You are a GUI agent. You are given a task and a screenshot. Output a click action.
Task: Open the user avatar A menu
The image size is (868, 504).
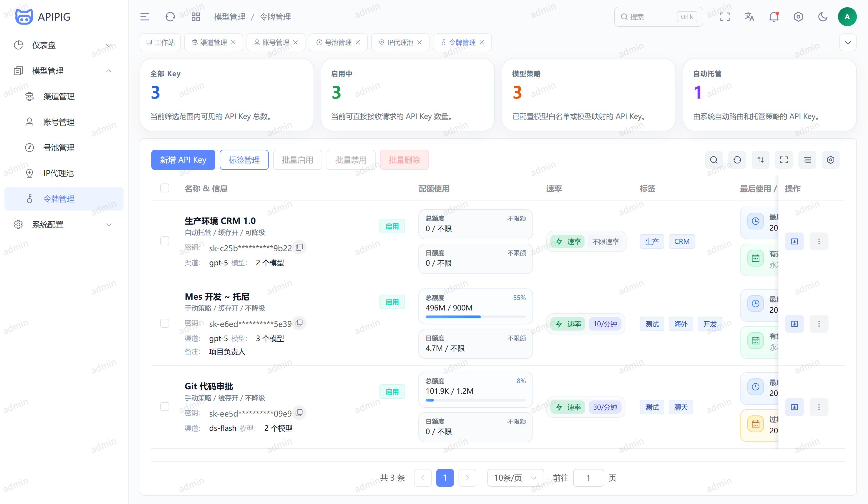[847, 16]
